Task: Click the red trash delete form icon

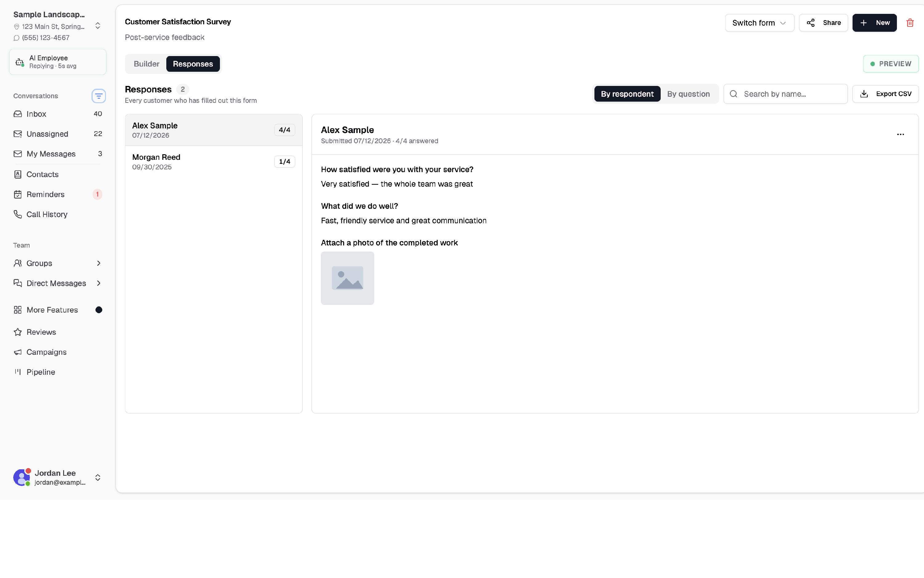Action: tap(910, 22)
